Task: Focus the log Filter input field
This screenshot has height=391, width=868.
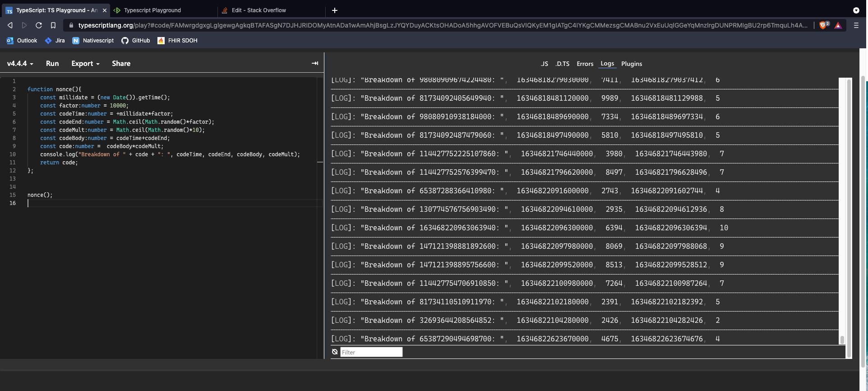Action: pyautogui.click(x=371, y=352)
